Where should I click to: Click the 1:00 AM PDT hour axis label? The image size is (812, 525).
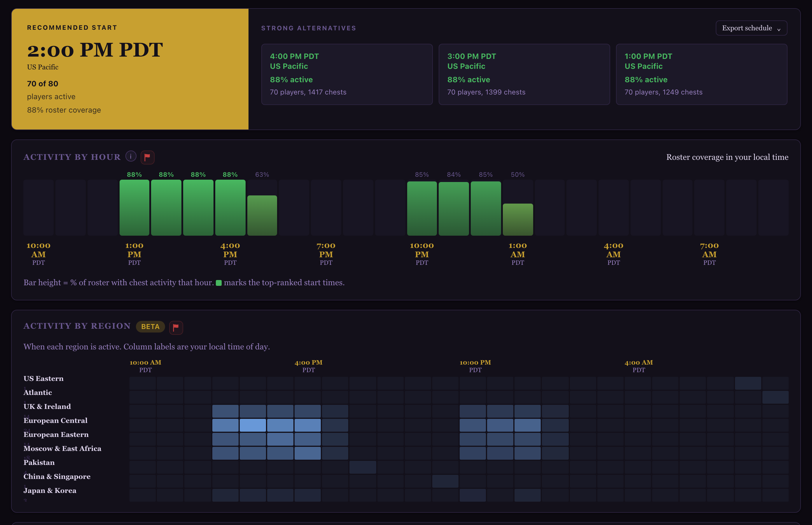(x=517, y=254)
